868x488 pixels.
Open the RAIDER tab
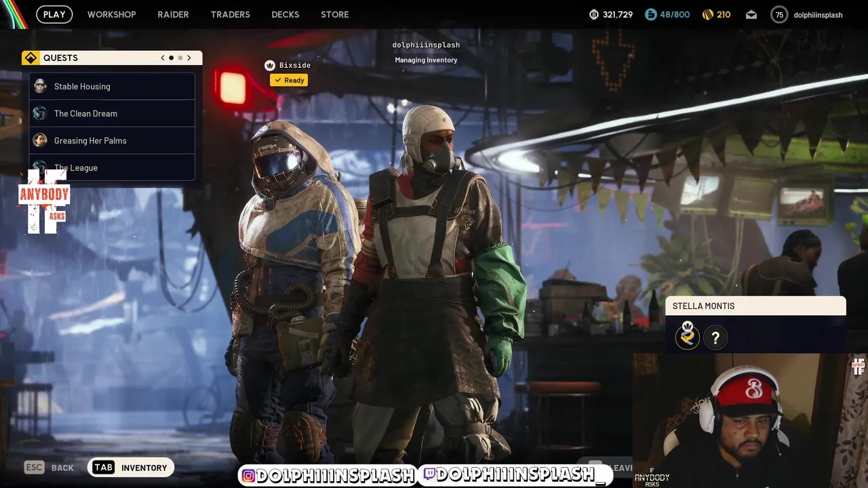click(173, 14)
